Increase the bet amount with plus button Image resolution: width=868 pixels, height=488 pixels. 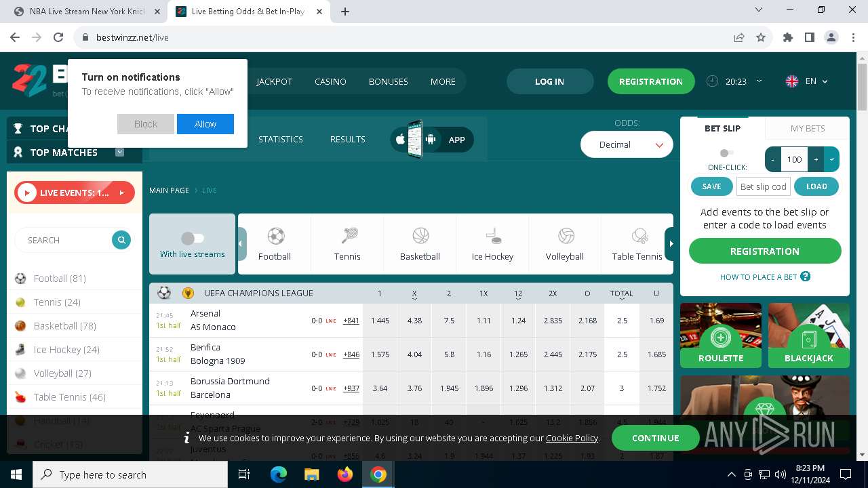[816, 159]
